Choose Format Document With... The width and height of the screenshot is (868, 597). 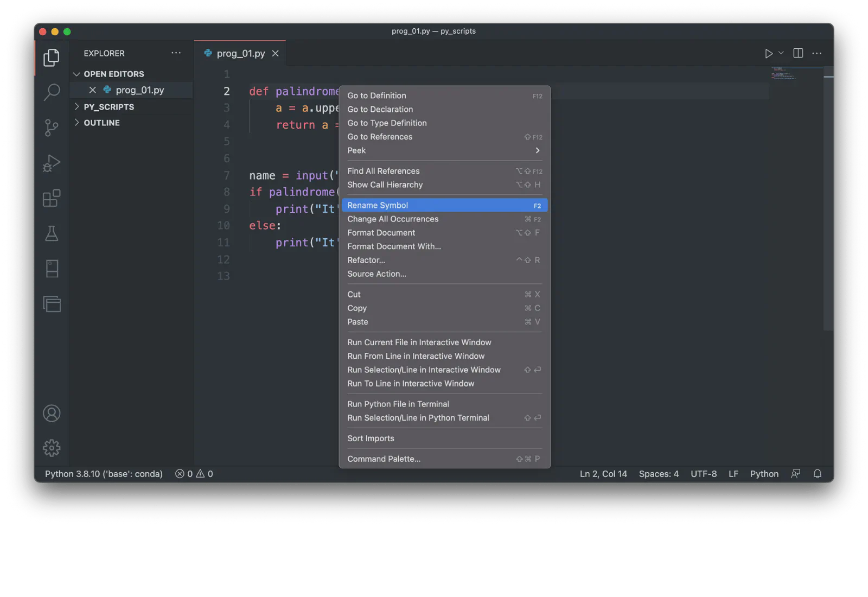pyautogui.click(x=444, y=246)
